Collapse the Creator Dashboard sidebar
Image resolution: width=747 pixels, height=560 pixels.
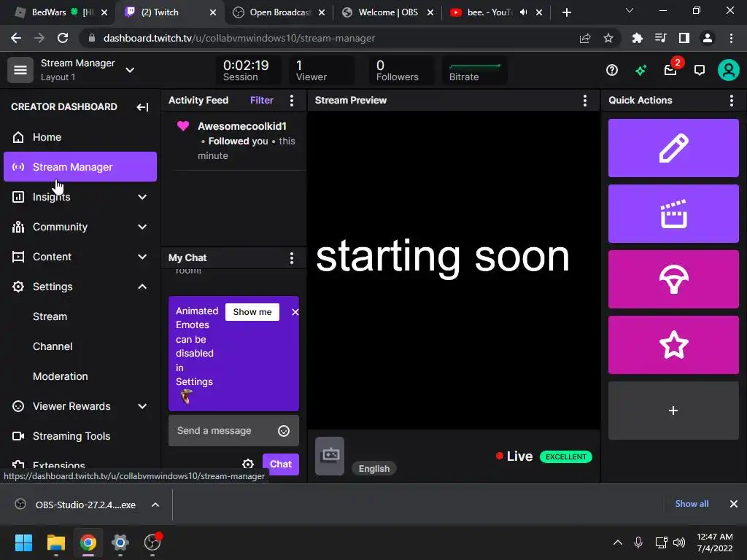click(x=142, y=107)
